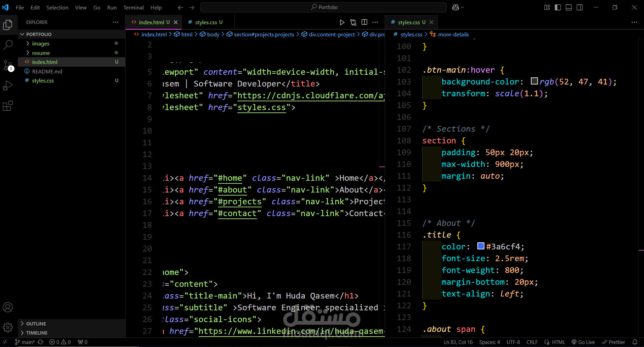Open README.md in file tree
Viewport: 644px width, 347px height.
coord(71,71)
